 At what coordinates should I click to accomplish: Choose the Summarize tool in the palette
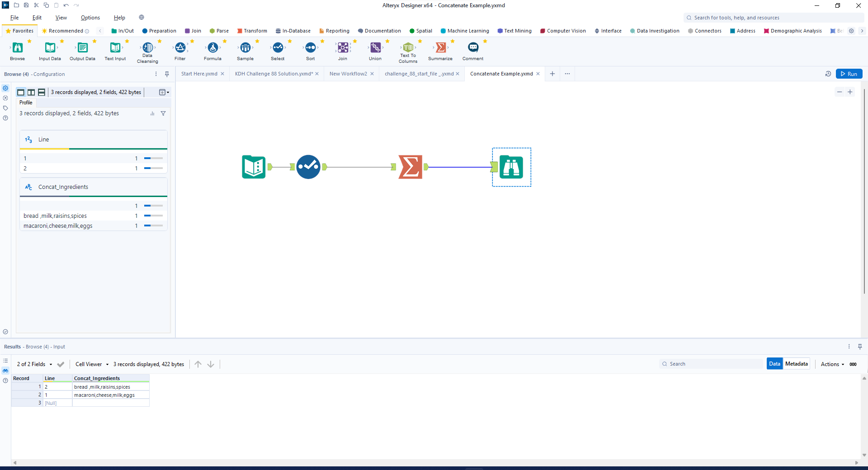coord(440,50)
